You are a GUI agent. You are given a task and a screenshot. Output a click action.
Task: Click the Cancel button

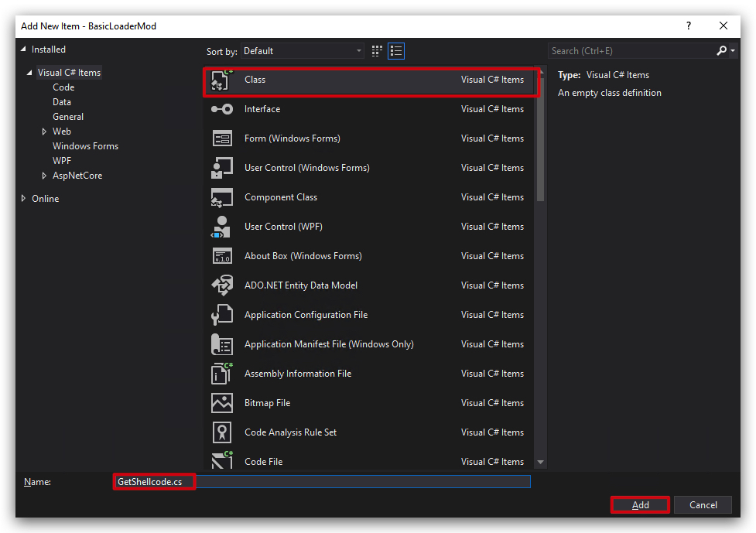[x=703, y=504]
